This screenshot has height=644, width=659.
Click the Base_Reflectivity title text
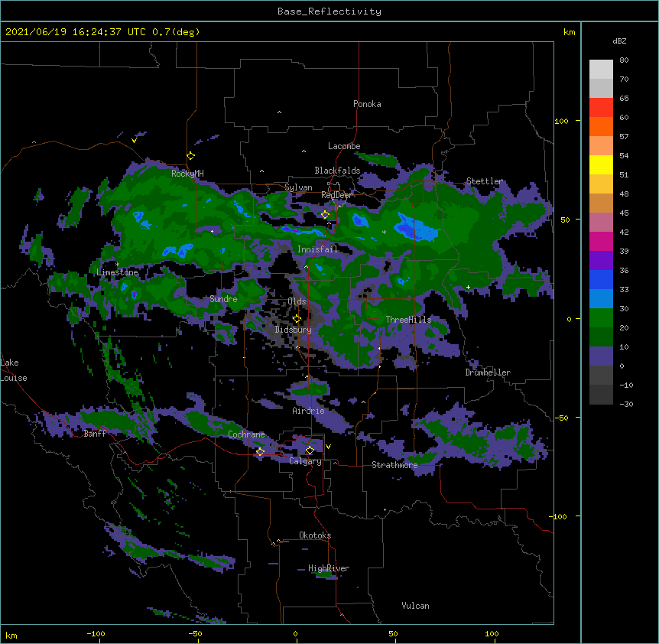click(x=329, y=11)
